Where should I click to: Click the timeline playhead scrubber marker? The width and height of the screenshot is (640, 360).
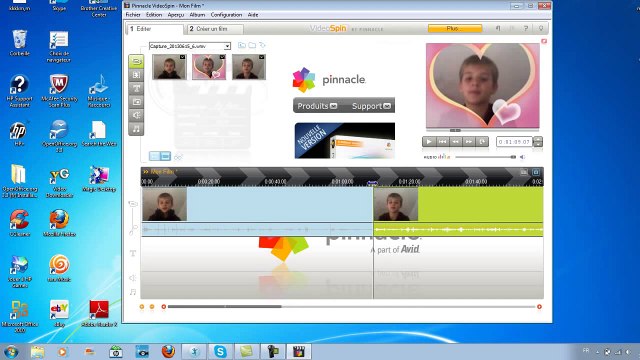[372, 182]
